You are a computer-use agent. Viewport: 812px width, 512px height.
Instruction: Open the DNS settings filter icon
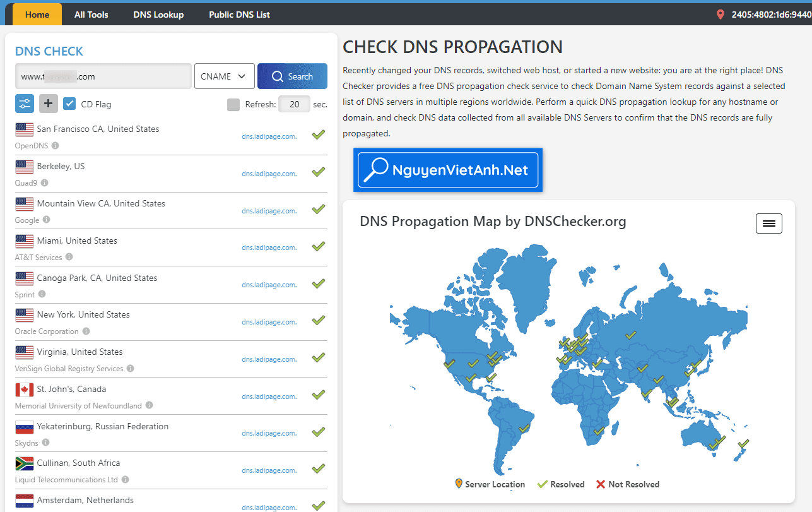point(25,104)
